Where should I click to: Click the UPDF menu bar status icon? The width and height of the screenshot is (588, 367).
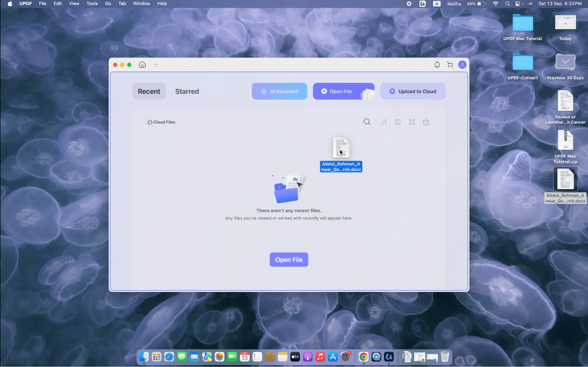(422, 4)
